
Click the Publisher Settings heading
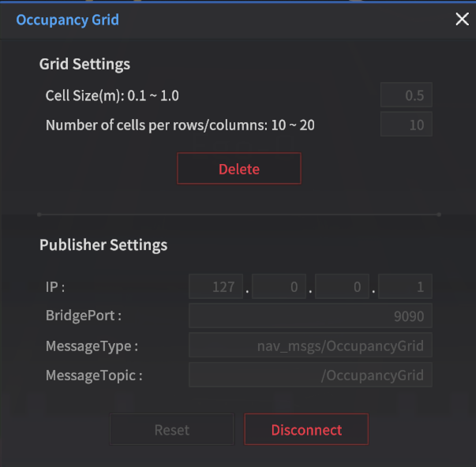click(x=103, y=245)
